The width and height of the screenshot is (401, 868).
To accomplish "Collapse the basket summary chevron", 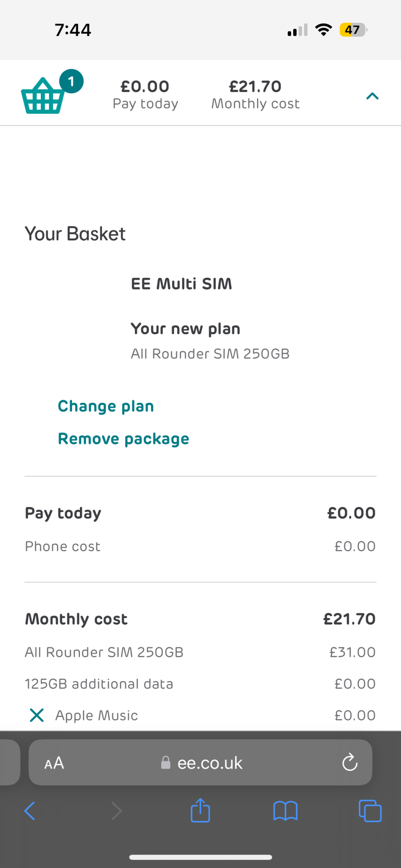I will tap(372, 96).
